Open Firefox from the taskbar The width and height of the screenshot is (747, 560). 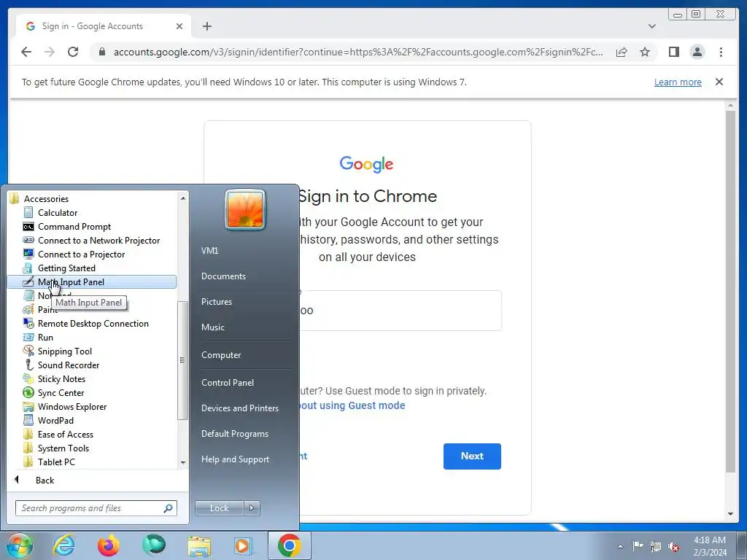point(108,545)
